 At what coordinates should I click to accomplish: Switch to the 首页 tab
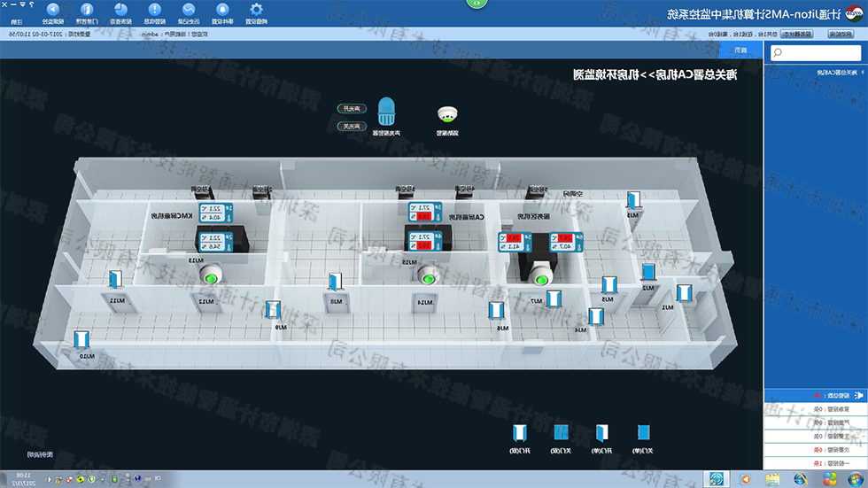click(741, 50)
